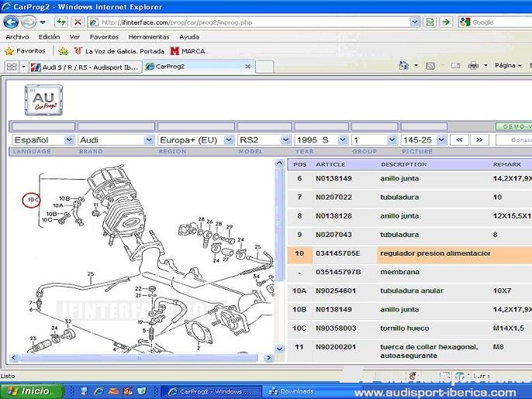
Task: Go to previous picture with « button
Action: pyautogui.click(x=459, y=139)
